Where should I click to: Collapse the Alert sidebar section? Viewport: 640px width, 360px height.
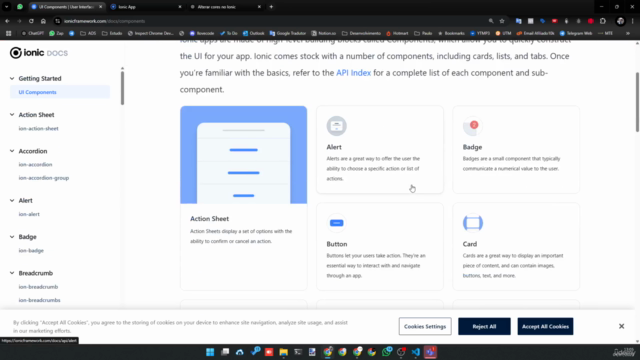point(12,200)
